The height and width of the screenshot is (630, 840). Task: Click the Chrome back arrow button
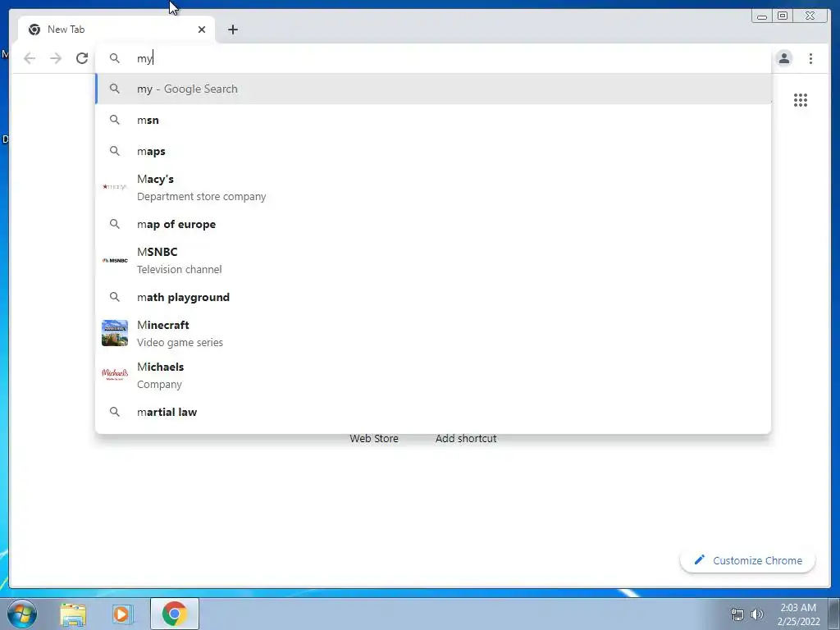30,58
